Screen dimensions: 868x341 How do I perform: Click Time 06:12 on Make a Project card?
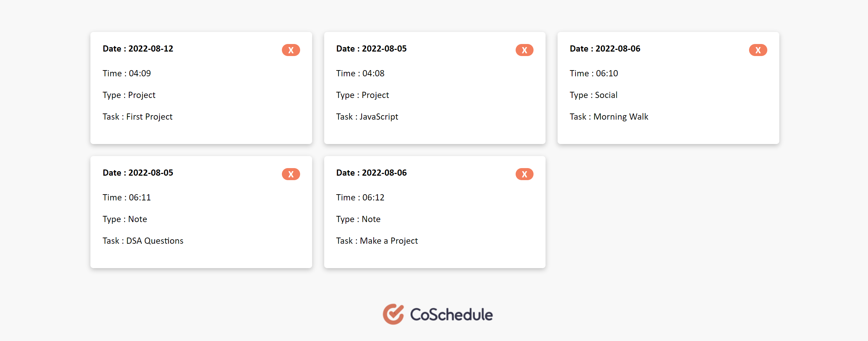click(x=360, y=197)
